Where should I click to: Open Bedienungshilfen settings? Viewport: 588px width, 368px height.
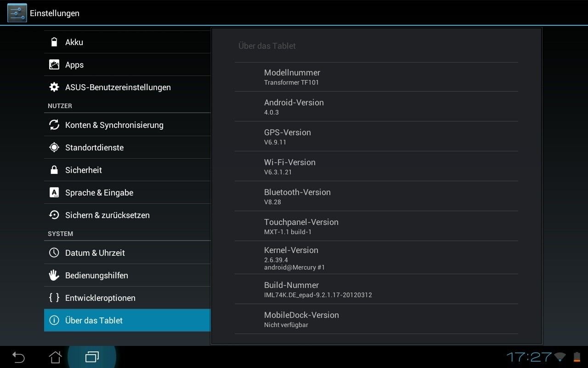(127, 275)
